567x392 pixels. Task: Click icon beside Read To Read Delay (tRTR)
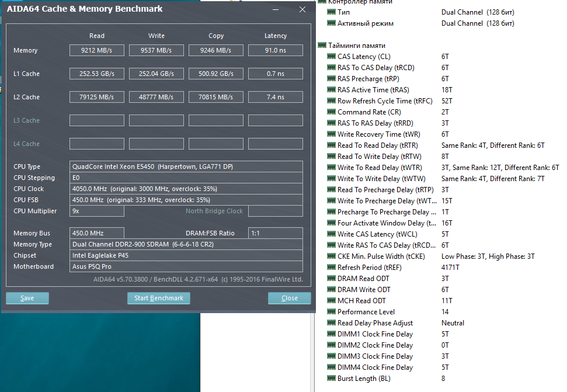click(331, 145)
